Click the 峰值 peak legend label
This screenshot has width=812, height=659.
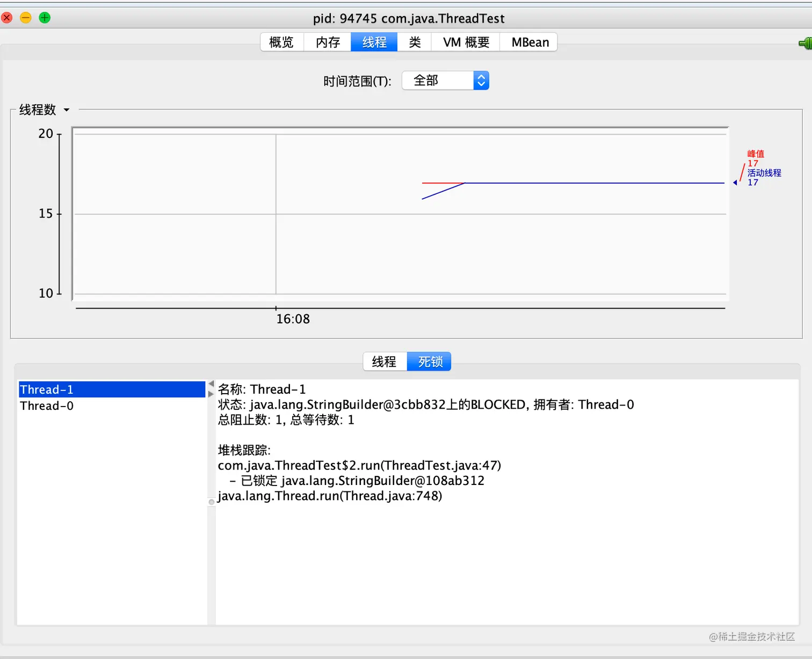756,154
